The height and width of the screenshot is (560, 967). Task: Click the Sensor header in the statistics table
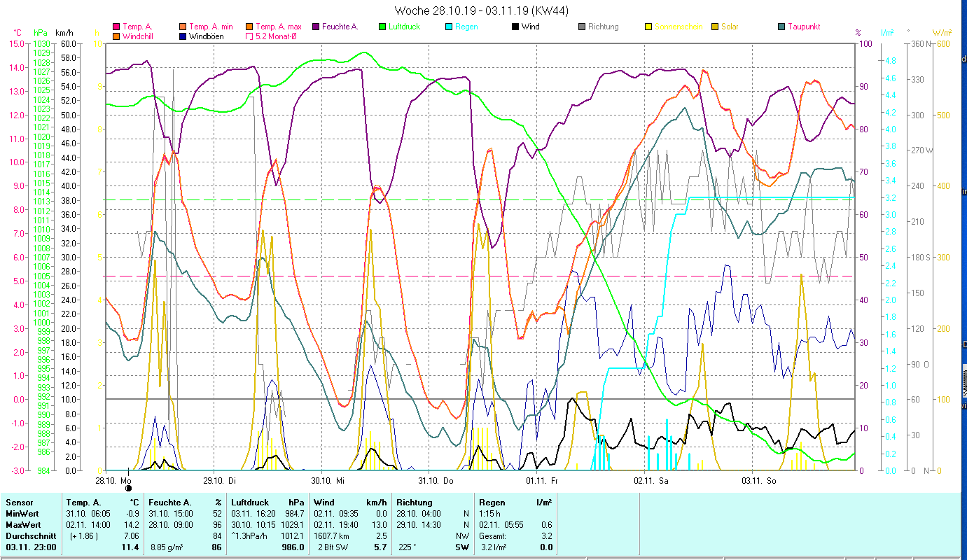[19, 503]
